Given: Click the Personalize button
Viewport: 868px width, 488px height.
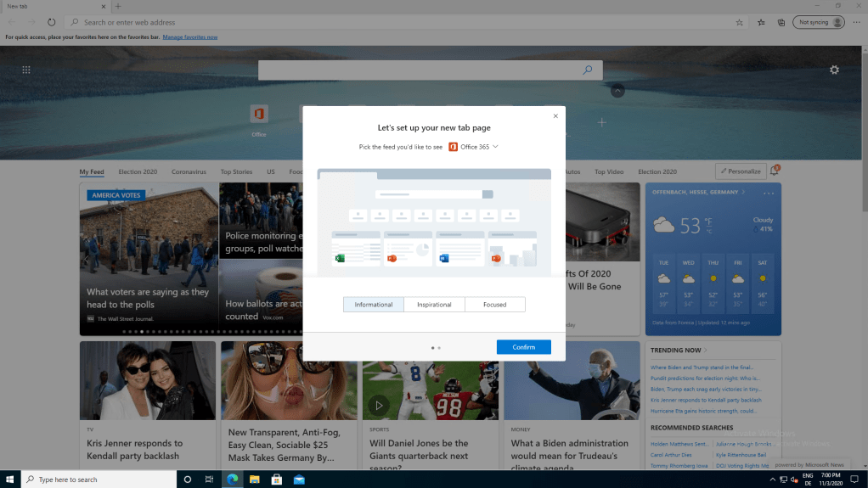Looking at the screenshot, I should (x=741, y=171).
